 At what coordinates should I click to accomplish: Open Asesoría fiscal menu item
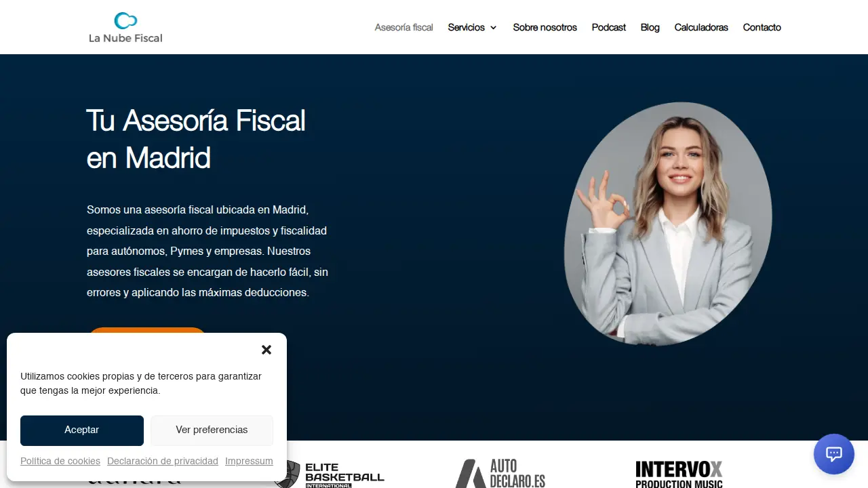[404, 27]
